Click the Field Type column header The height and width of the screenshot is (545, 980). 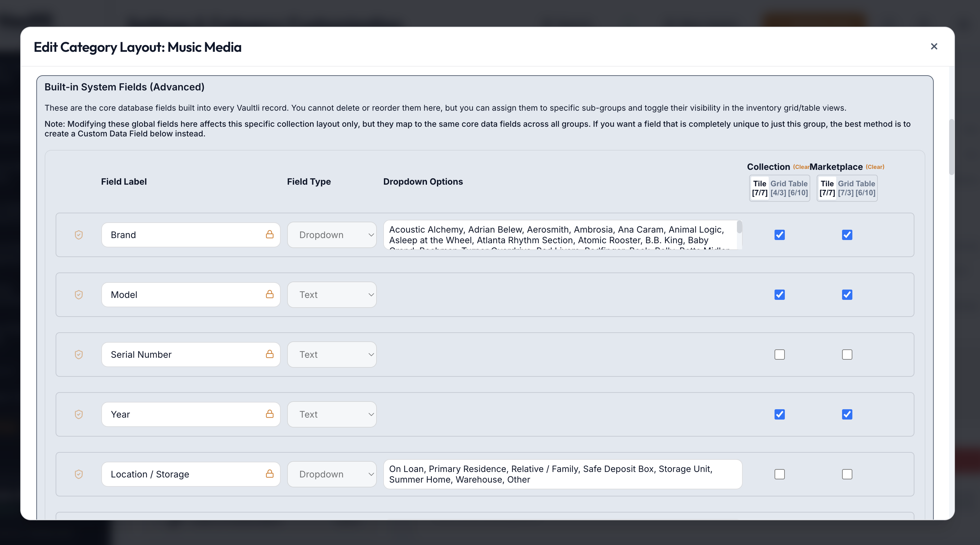[x=309, y=181]
